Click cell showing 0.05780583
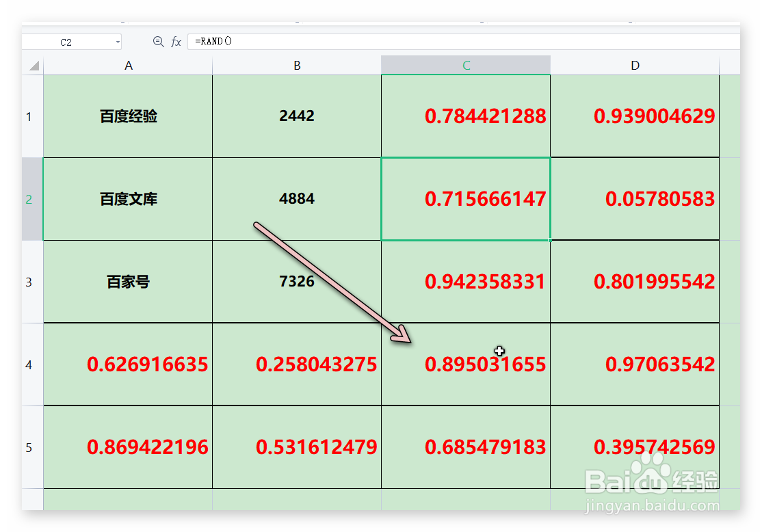Screen dimensions: 762x532 click(x=635, y=199)
